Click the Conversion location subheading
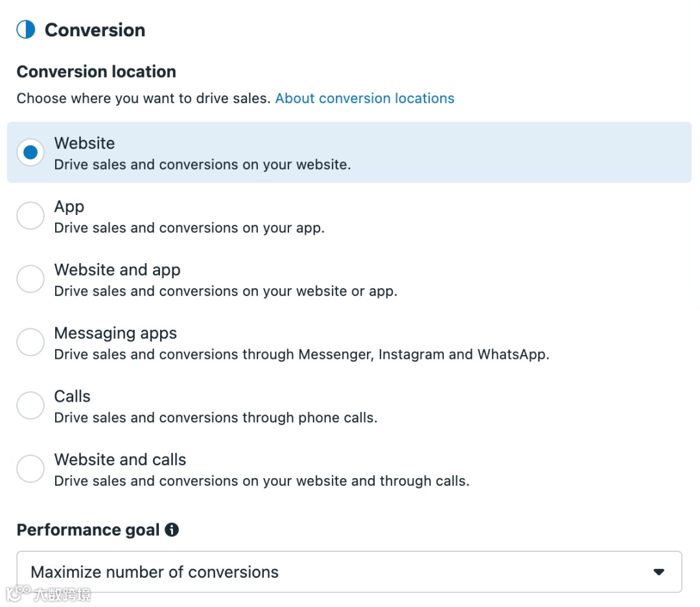 97,72
